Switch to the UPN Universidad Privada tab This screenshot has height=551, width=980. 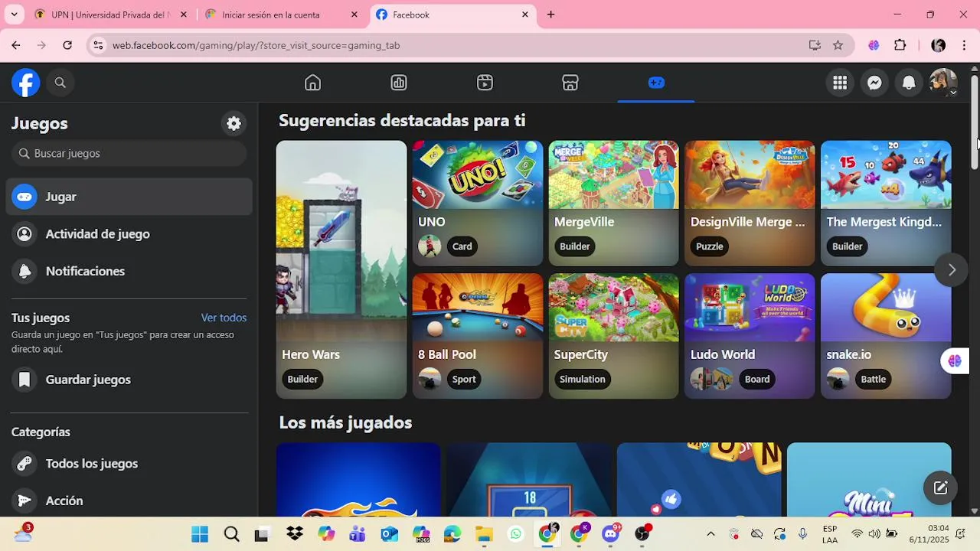tap(109, 15)
